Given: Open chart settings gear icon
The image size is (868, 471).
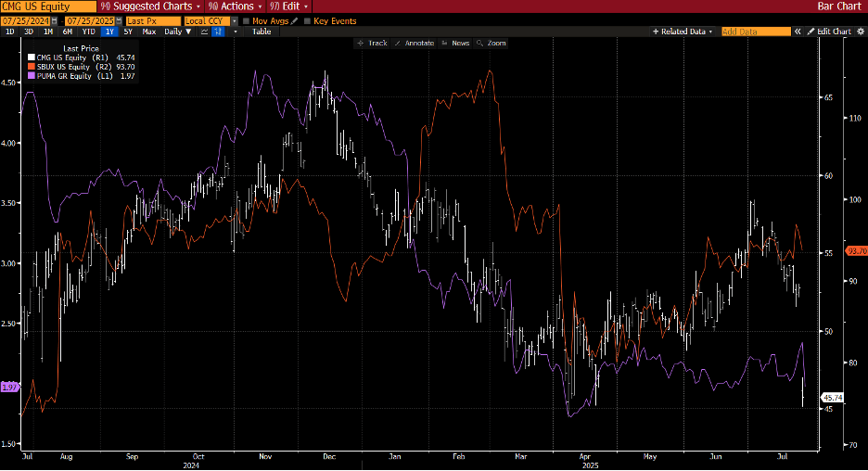Looking at the screenshot, I should coord(861,32).
